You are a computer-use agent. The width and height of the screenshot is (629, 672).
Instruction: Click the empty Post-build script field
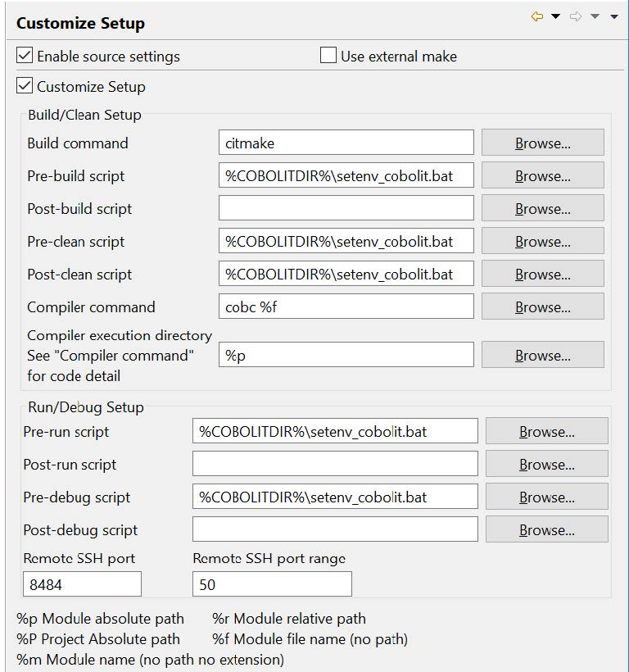point(346,208)
